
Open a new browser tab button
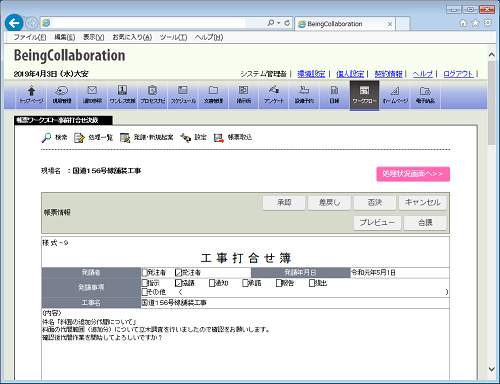(x=403, y=24)
